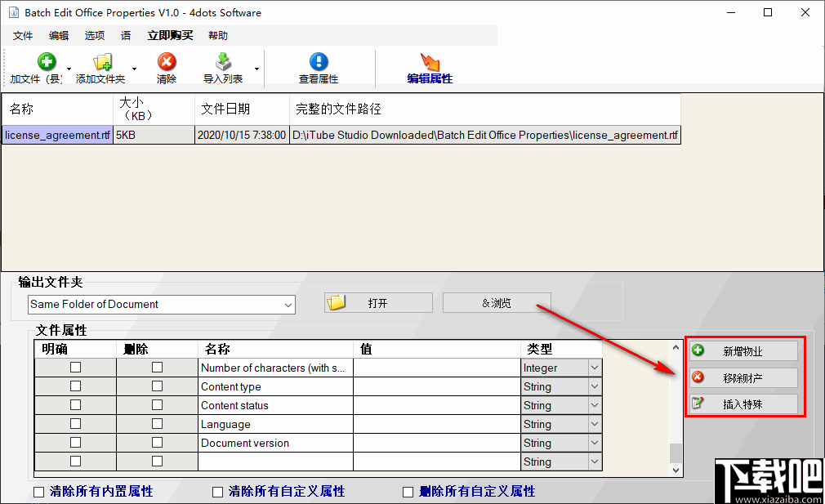This screenshot has height=504, width=825.
Task: Expand the dropdown arrow beside 添加文件夹
Action: pos(134,67)
